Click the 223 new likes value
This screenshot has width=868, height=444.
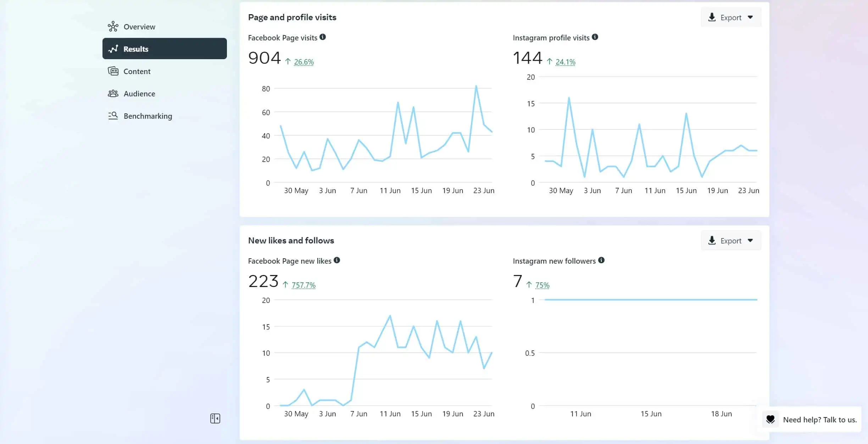(x=263, y=281)
